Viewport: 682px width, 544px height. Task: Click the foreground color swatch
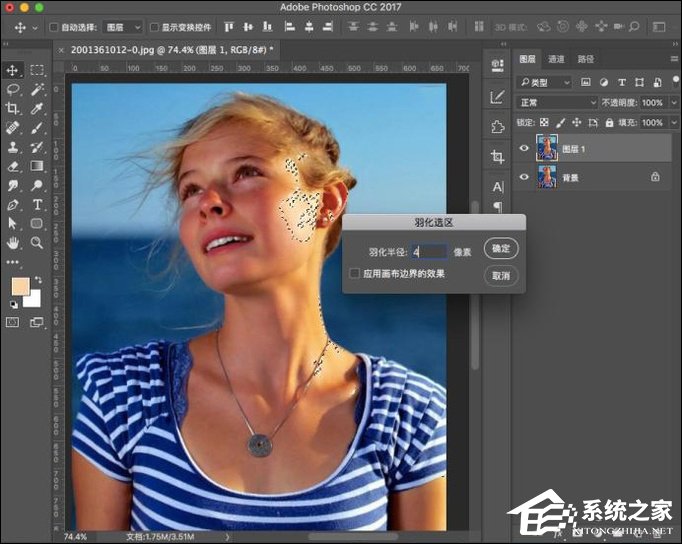20,287
